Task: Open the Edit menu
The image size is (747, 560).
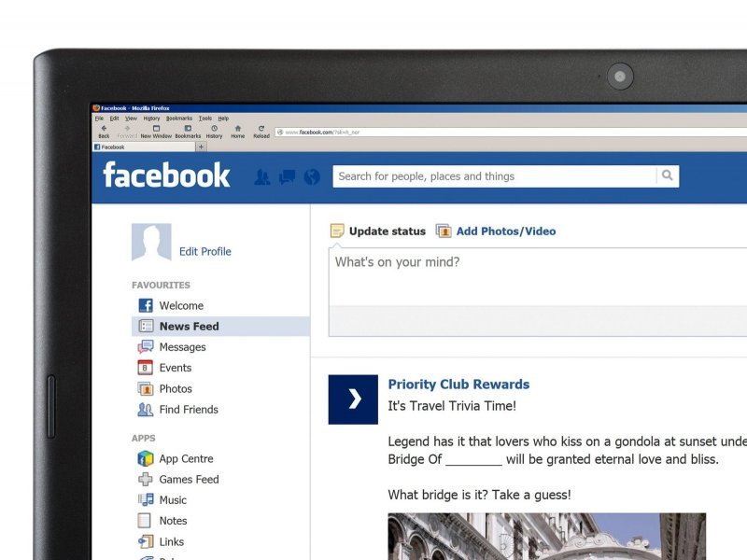Action: [114, 119]
